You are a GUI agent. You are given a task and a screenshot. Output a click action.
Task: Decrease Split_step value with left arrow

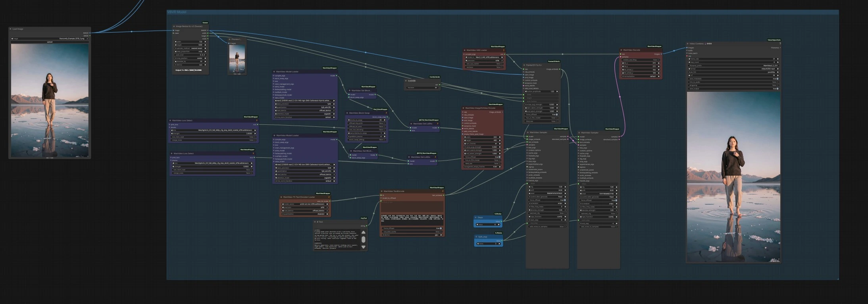478,244
